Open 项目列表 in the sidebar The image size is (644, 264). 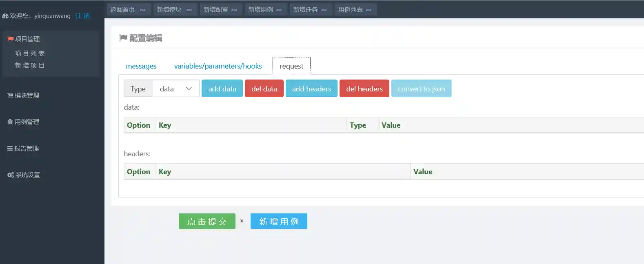coord(30,53)
